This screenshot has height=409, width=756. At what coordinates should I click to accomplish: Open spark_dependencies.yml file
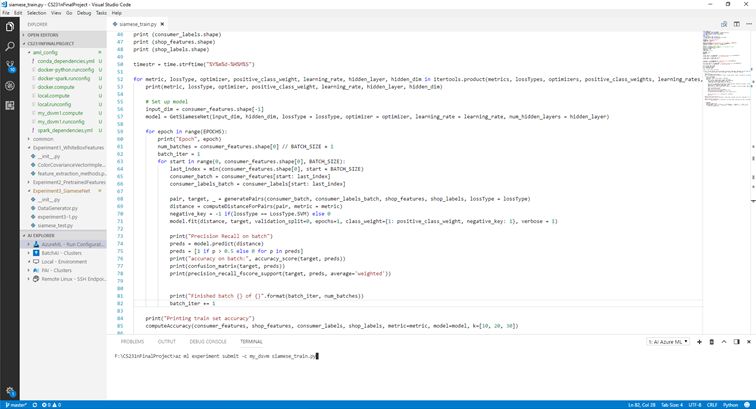click(x=65, y=130)
